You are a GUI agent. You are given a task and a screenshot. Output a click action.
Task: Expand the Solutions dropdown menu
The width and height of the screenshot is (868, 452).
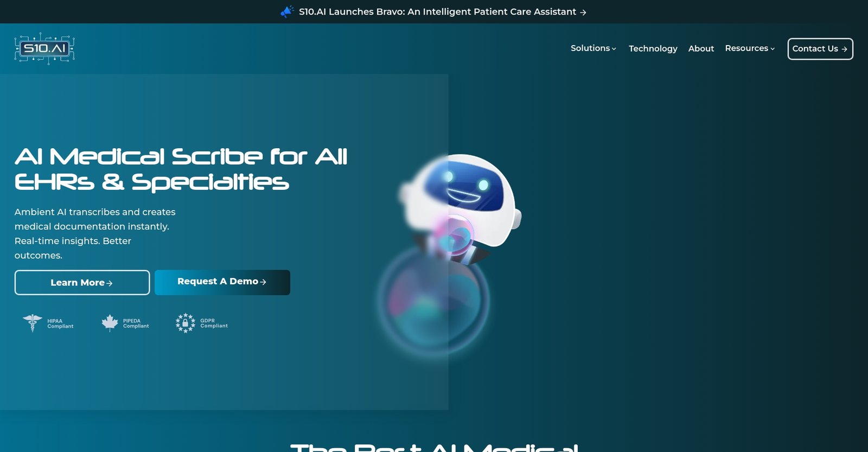593,48
